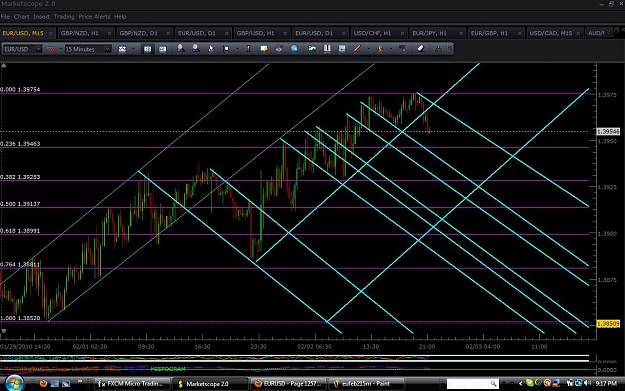Close the GBP/NZD, H1 tab
This screenshot has width=625, height=391.
[109, 33]
